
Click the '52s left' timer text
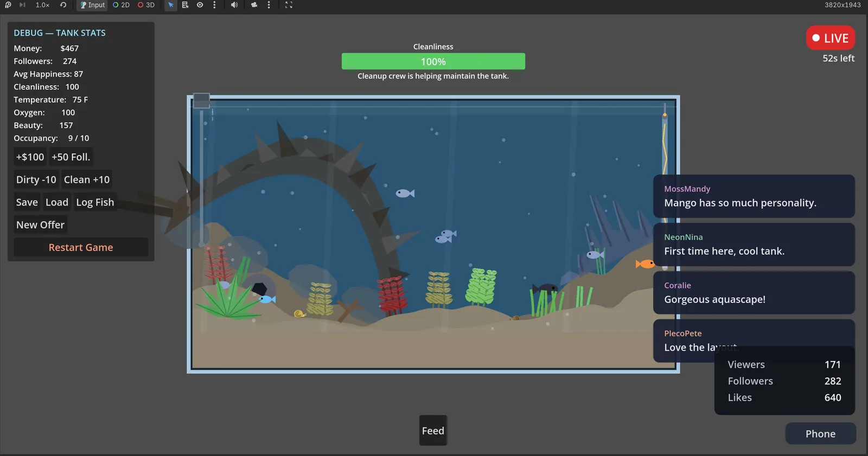839,59
